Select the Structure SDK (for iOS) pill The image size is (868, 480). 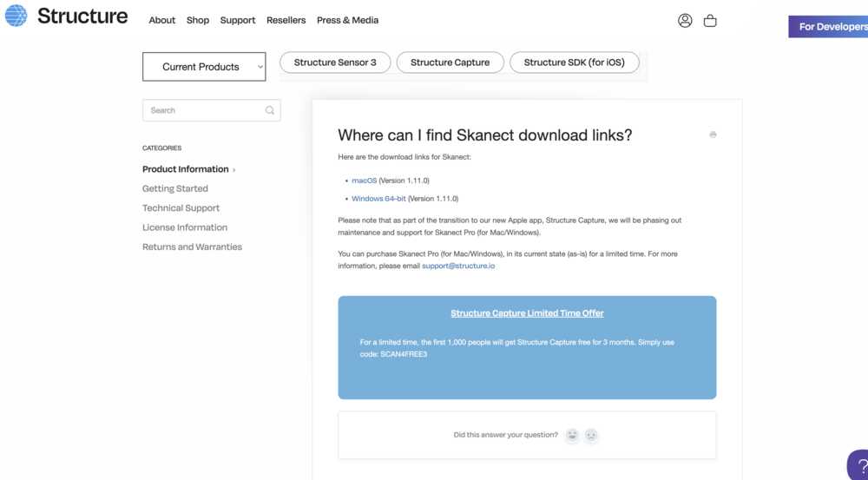click(x=574, y=62)
